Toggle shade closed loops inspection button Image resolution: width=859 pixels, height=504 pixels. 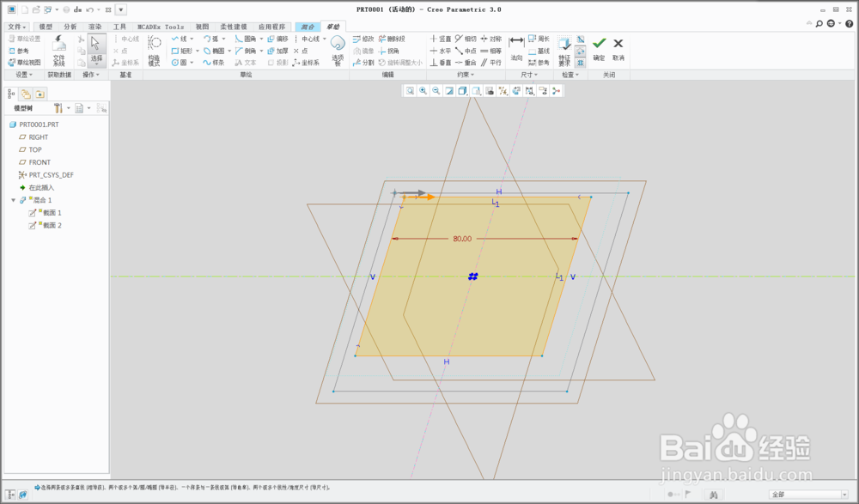coord(581,39)
